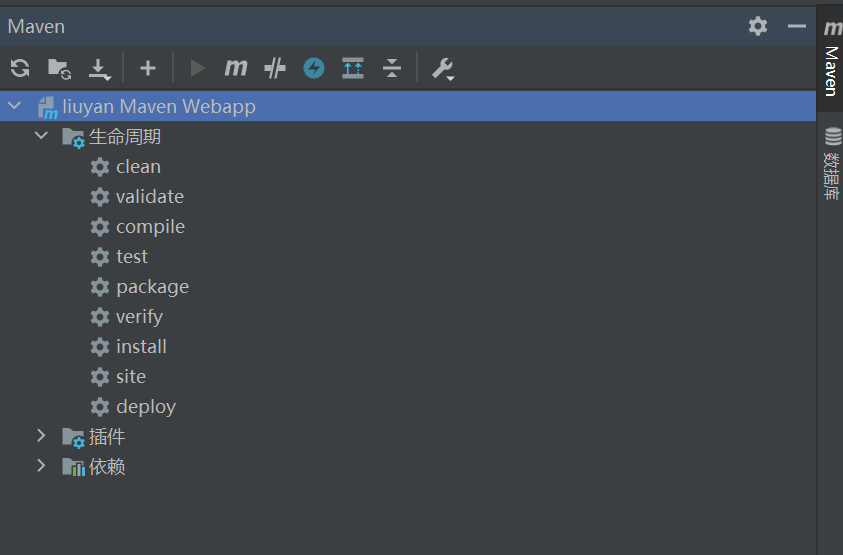Download sources and documentation icon
The height and width of the screenshot is (555, 843).
[99, 69]
